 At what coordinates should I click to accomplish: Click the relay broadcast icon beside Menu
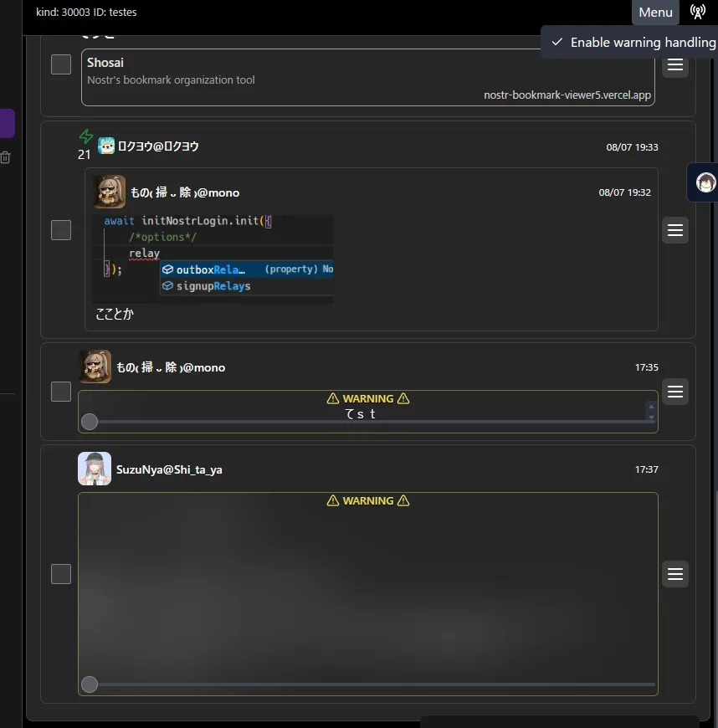(697, 12)
